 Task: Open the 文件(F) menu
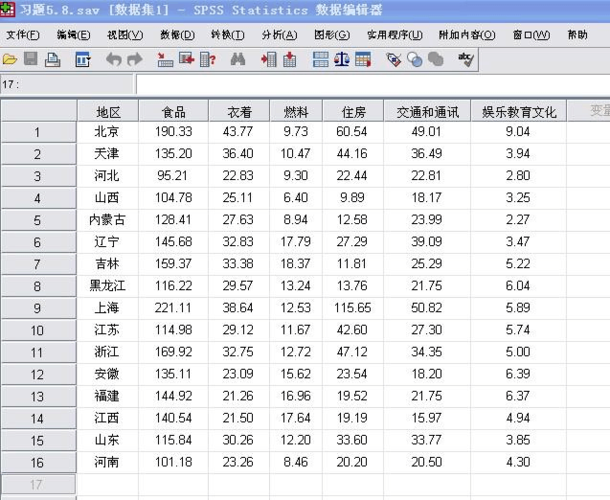tap(23, 35)
